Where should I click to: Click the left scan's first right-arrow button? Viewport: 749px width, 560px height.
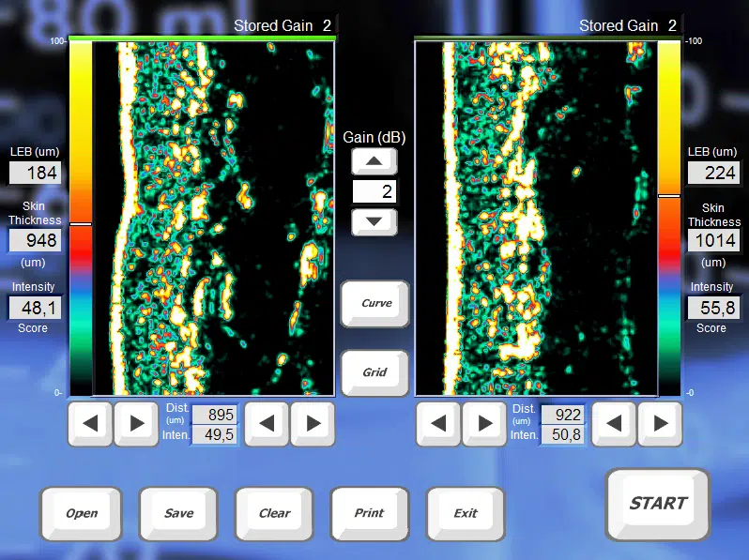[x=136, y=424]
